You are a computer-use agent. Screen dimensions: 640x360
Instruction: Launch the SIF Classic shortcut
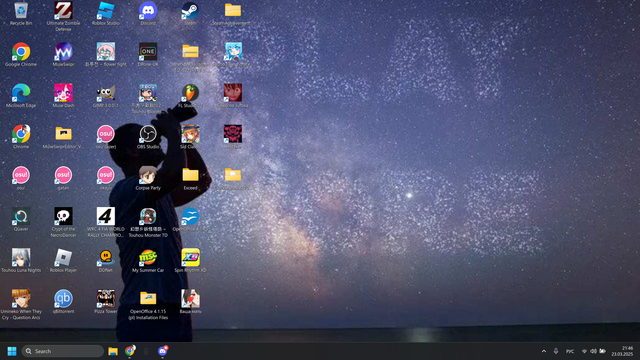pyautogui.click(x=190, y=137)
